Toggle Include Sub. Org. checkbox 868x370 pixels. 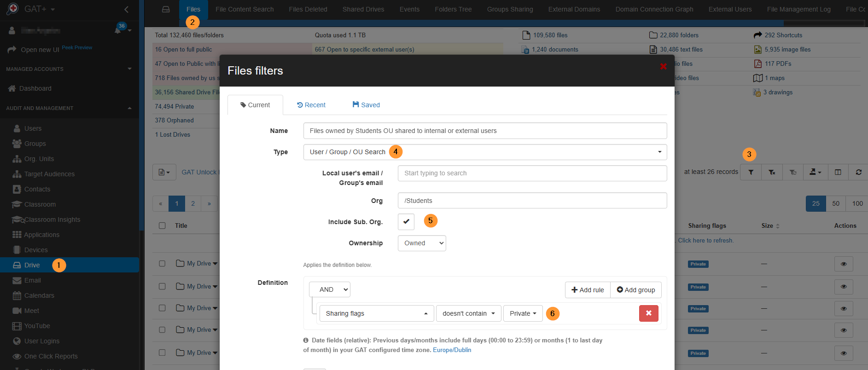(x=406, y=222)
